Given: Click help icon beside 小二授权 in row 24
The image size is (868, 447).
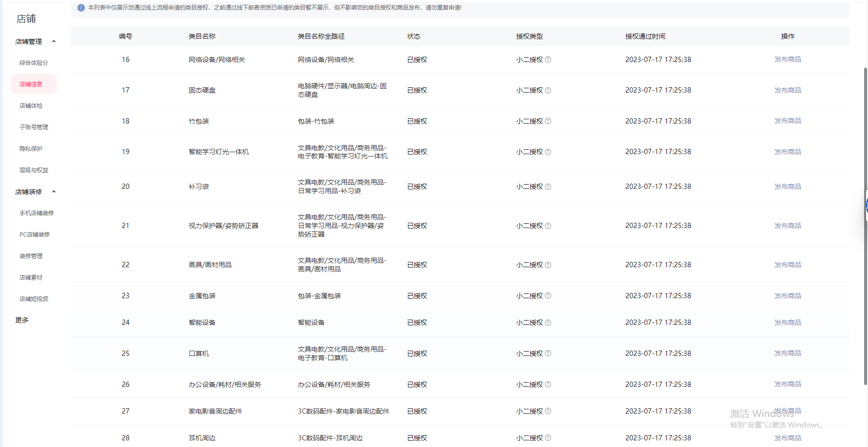Looking at the screenshot, I should [x=548, y=322].
